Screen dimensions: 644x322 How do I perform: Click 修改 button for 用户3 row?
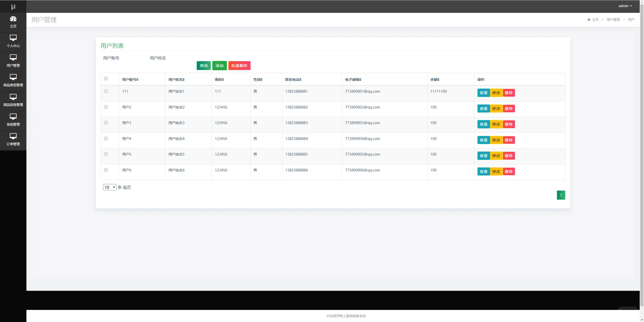[496, 124]
